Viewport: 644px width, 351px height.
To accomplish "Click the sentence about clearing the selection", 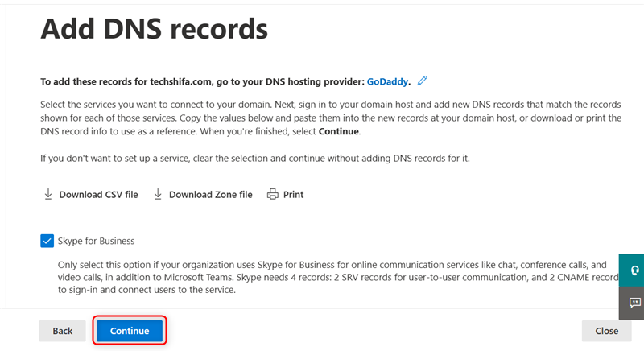I will [254, 158].
